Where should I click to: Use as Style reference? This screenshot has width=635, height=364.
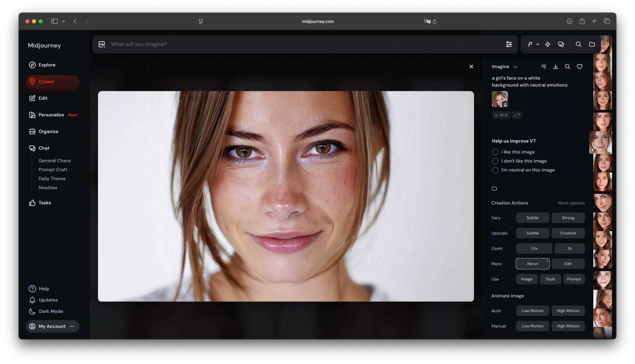[x=550, y=279]
